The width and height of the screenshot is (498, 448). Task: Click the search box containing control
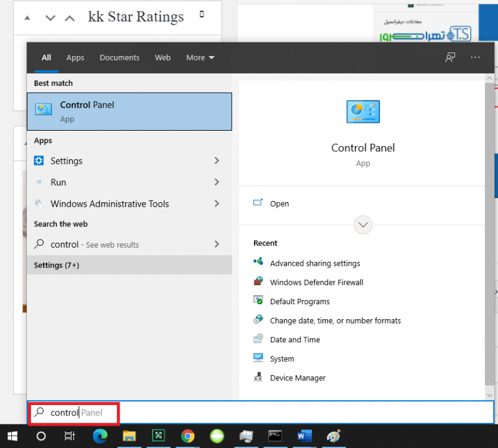tap(187, 413)
